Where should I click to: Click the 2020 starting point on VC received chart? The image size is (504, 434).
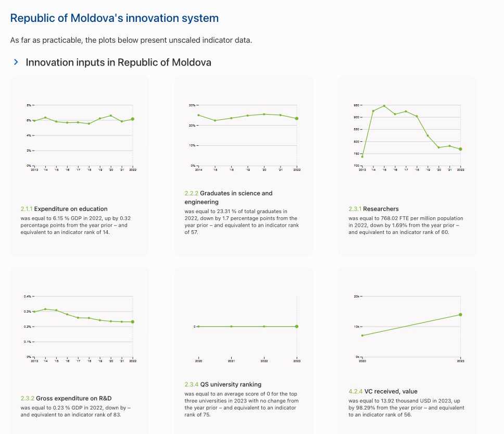(x=362, y=336)
